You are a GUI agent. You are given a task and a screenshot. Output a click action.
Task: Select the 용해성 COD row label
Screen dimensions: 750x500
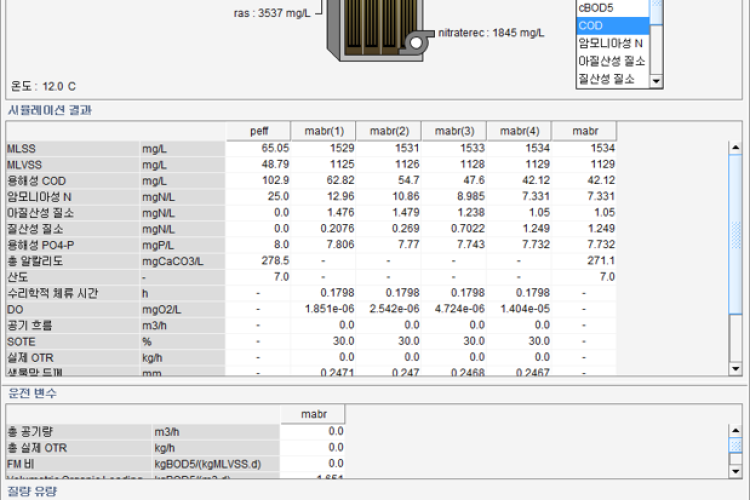(x=72, y=181)
